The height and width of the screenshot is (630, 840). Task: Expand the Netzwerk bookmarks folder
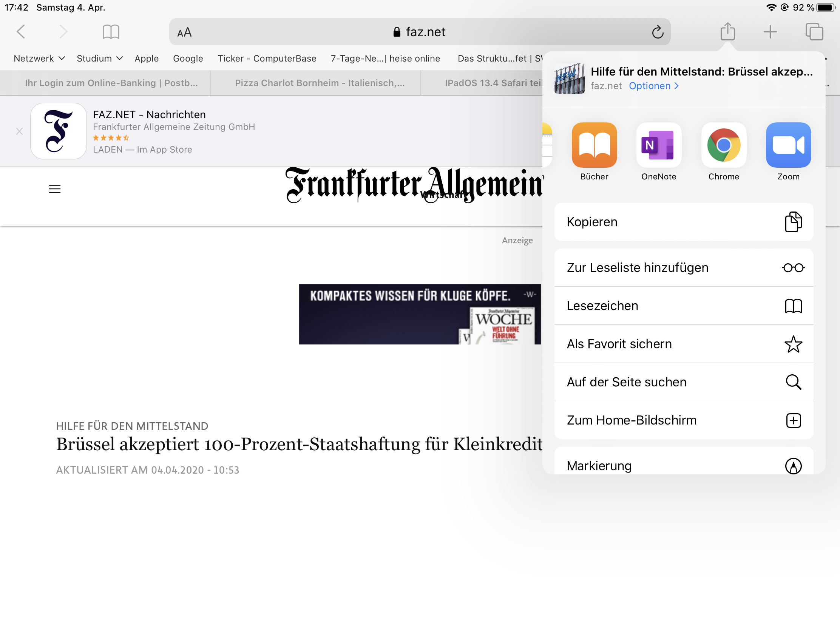(x=39, y=59)
